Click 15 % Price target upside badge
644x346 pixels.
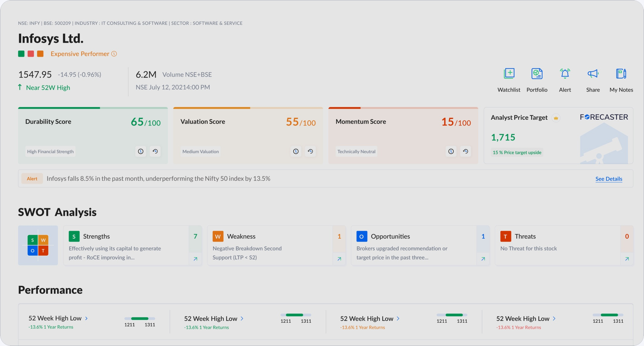pos(517,152)
